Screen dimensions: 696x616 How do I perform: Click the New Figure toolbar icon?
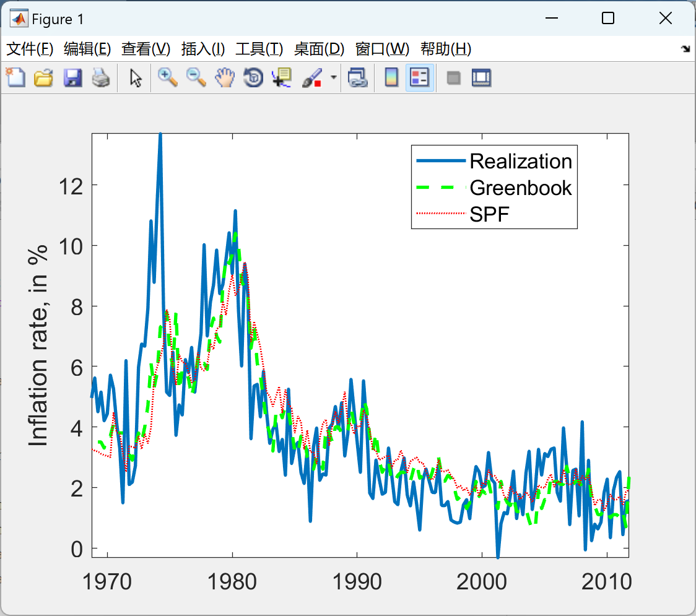click(x=15, y=78)
